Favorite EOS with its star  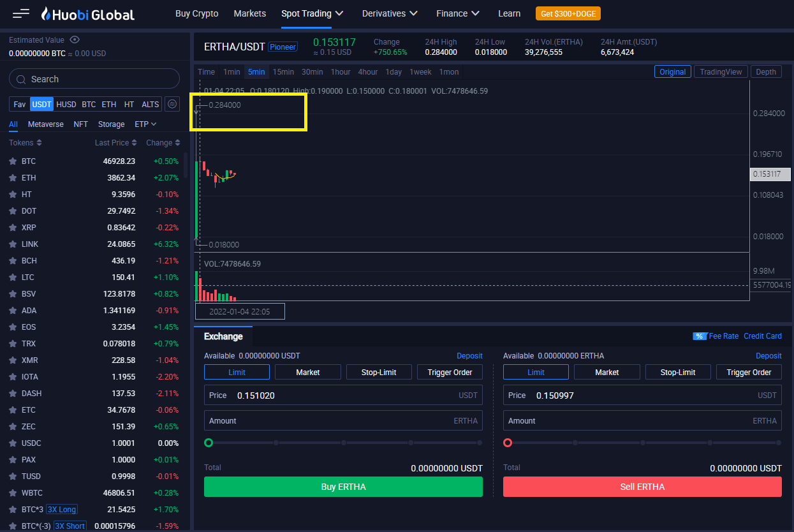(13, 327)
